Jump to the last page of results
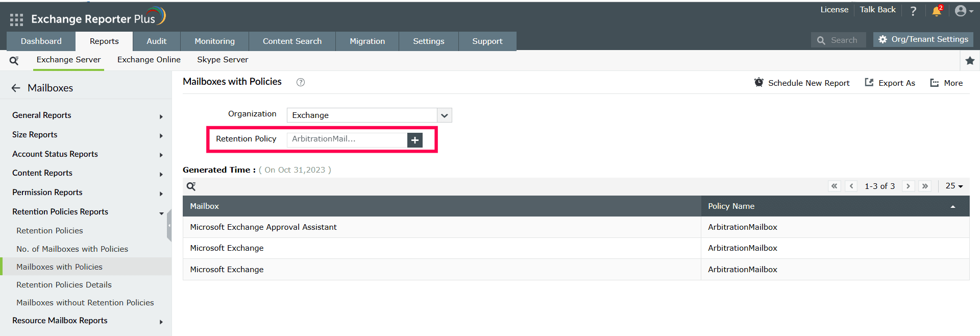 click(x=925, y=186)
